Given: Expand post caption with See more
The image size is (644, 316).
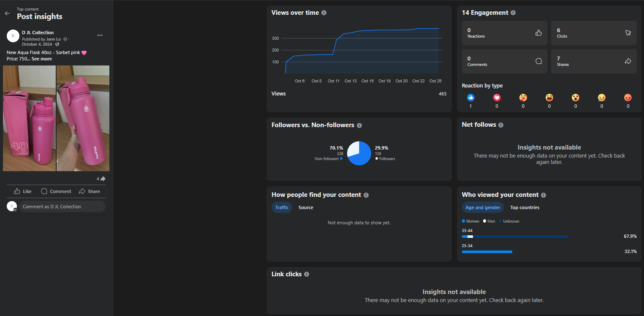Looking at the screenshot, I should click(x=42, y=59).
